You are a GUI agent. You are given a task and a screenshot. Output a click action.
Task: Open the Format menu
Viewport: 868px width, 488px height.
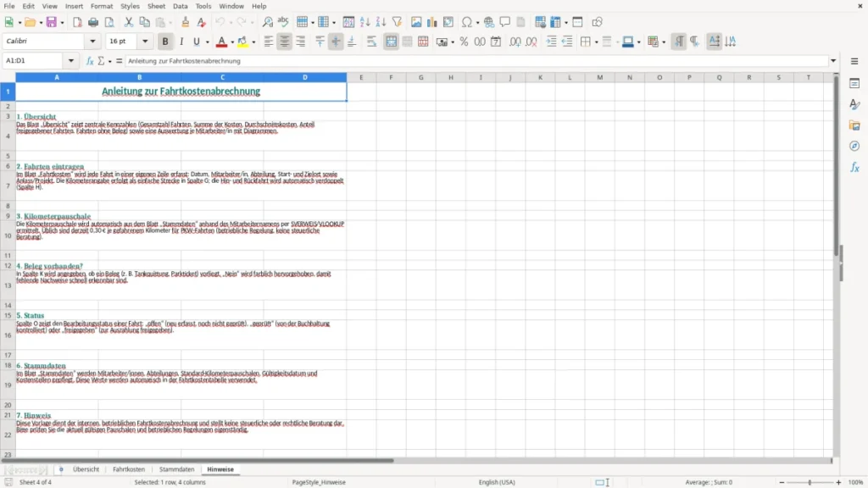[x=102, y=6]
